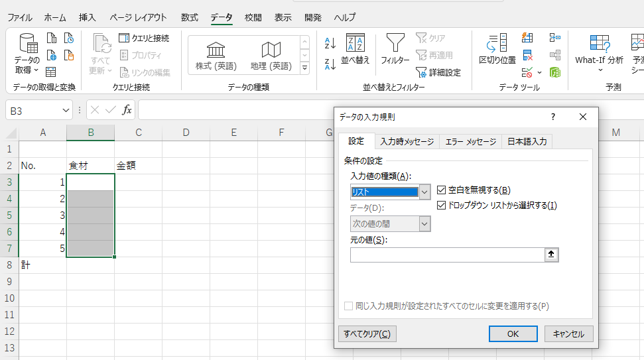644x360 pixels.
Task: Sort ascending with the A-Z icon
Action: coord(330,43)
